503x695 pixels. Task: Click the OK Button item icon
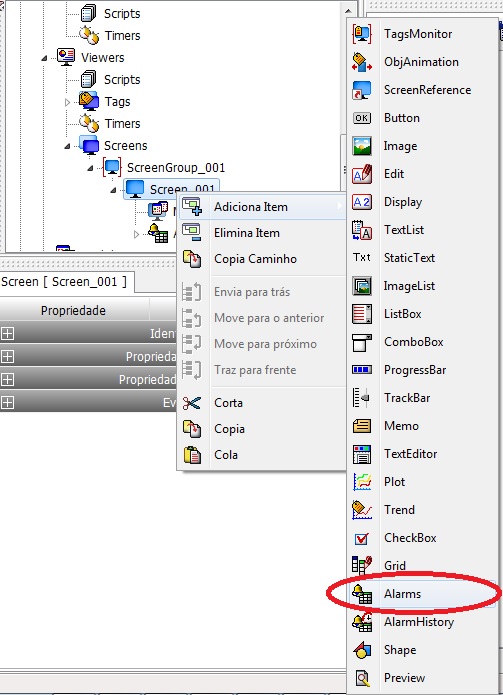click(x=362, y=118)
